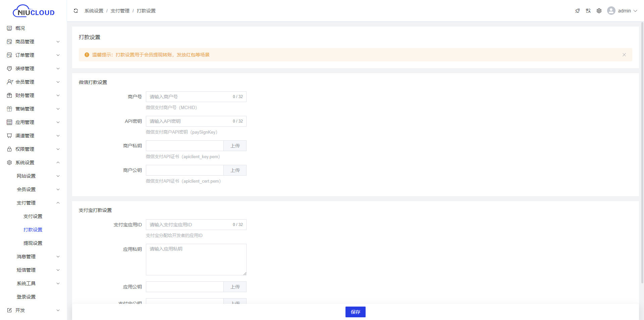This screenshot has height=320, width=644.
Task: Click the admin user avatar
Action: pos(611,11)
